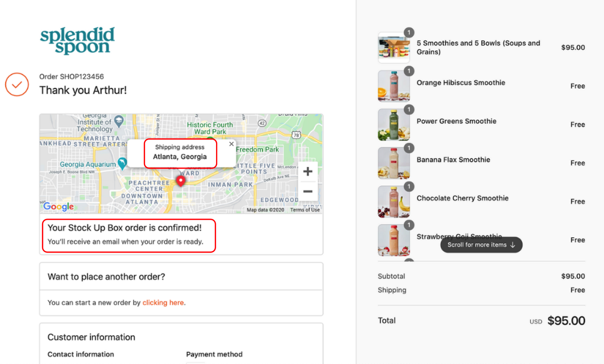
Task: Click Atlanta, Georgia shipping address text
Action: [180, 157]
